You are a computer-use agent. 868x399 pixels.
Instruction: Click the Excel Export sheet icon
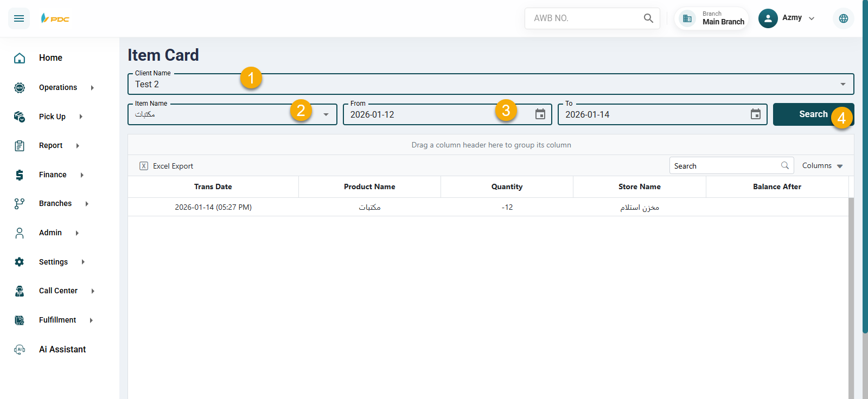pyautogui.click(x=144, y=166)
